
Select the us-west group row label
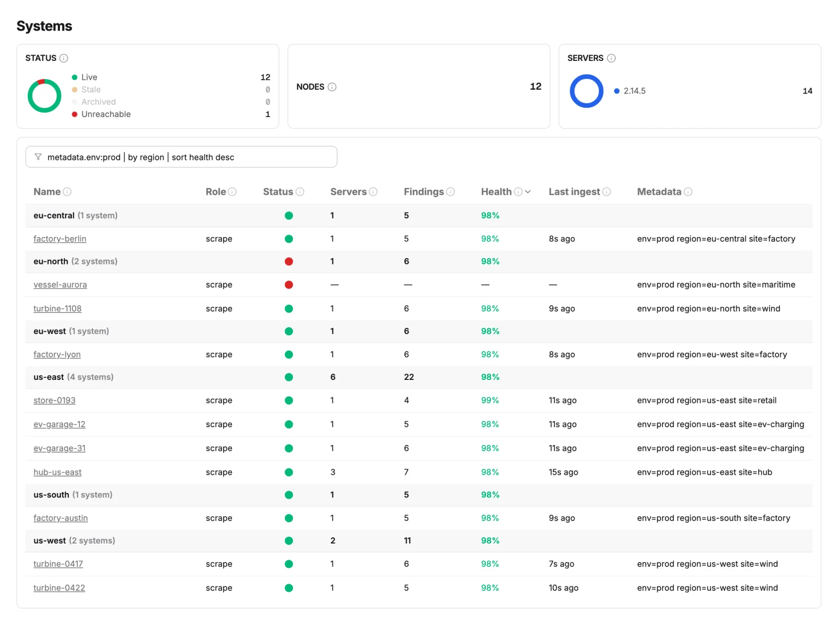coord(75,541)
